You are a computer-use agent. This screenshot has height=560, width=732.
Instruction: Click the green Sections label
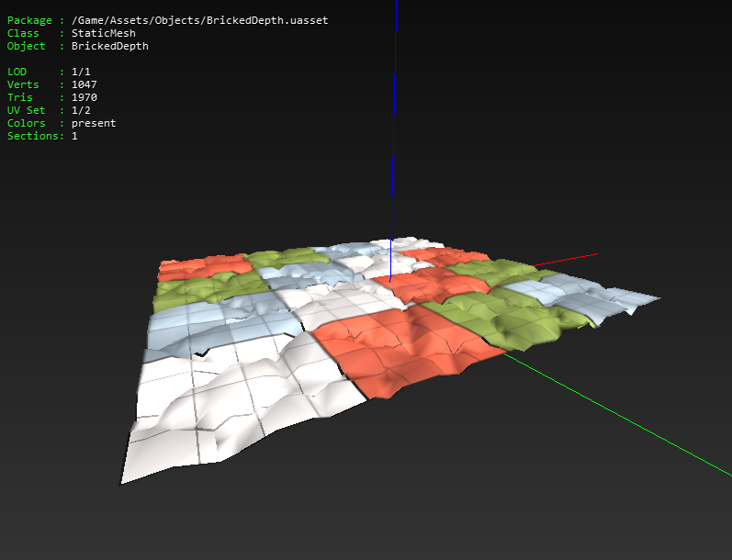coord(33,136)
